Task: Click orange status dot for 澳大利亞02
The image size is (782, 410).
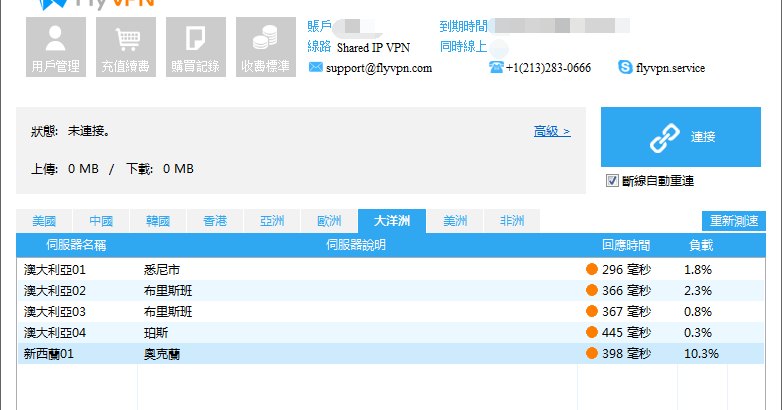Action: (x=592, y=290)
